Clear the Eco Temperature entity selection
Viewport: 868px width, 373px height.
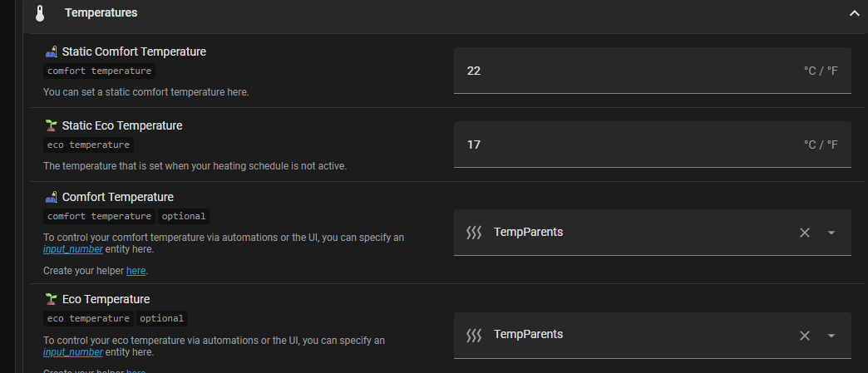tap(804, 335)
